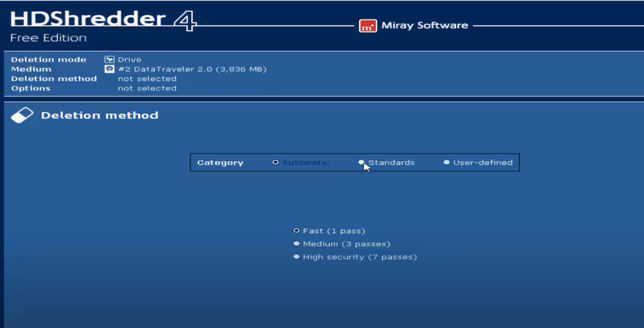Image resolution: width=644 pixels, height=328 pixels.
Task: Select the Standards category radio button
Action: pos(361,163)
